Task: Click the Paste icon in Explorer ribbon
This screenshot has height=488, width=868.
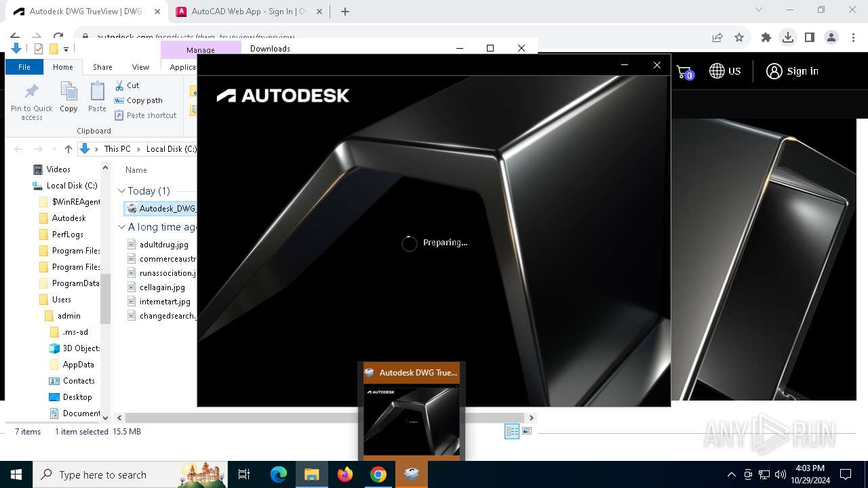Action: click(97, 97)
